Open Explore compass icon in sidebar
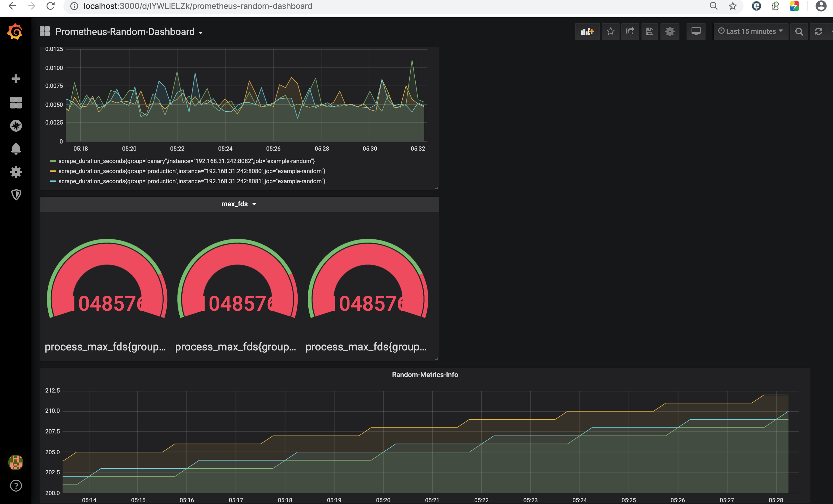The height and width of the screenshot is (504, 833). (16, 126)
